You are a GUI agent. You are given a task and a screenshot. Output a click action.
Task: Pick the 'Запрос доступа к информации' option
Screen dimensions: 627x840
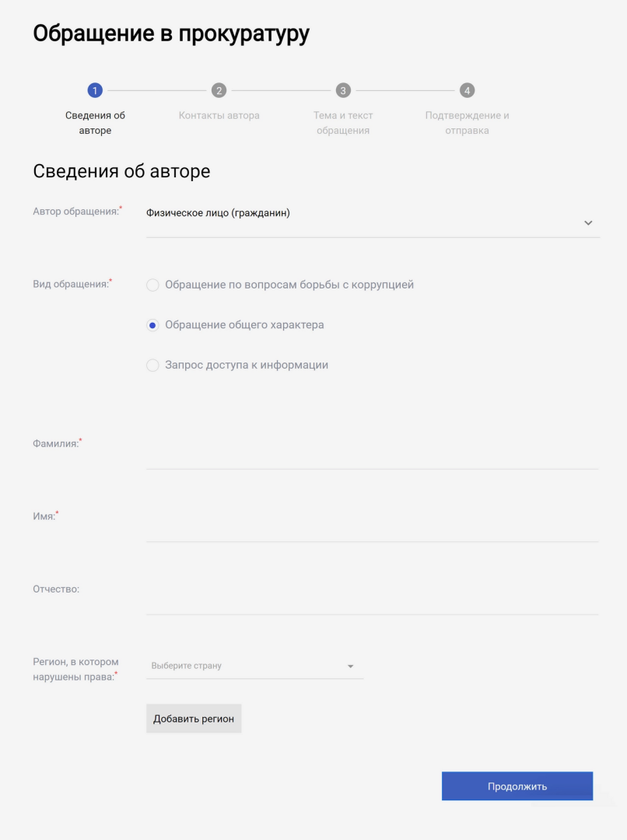pos(152,366)
